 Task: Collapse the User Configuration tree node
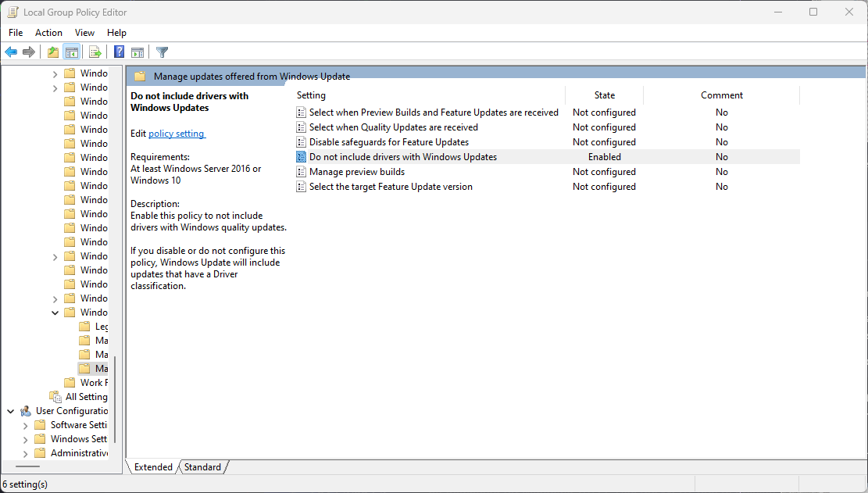[x=11, y=411]
